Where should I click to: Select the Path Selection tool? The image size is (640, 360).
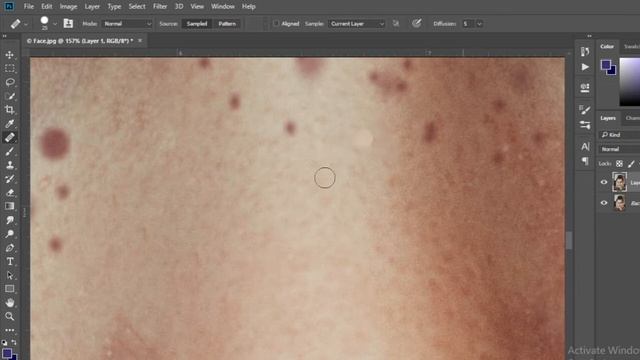tap(10, 275)
